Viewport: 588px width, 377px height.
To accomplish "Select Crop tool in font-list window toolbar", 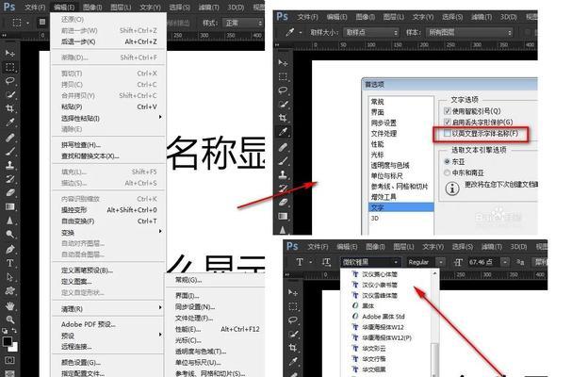I will [x=293, y=348].
